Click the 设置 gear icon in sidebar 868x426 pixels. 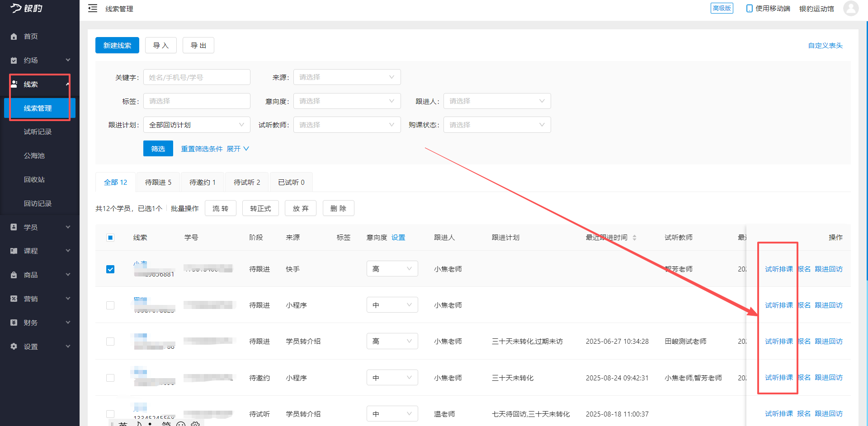[x=14, y=346]
